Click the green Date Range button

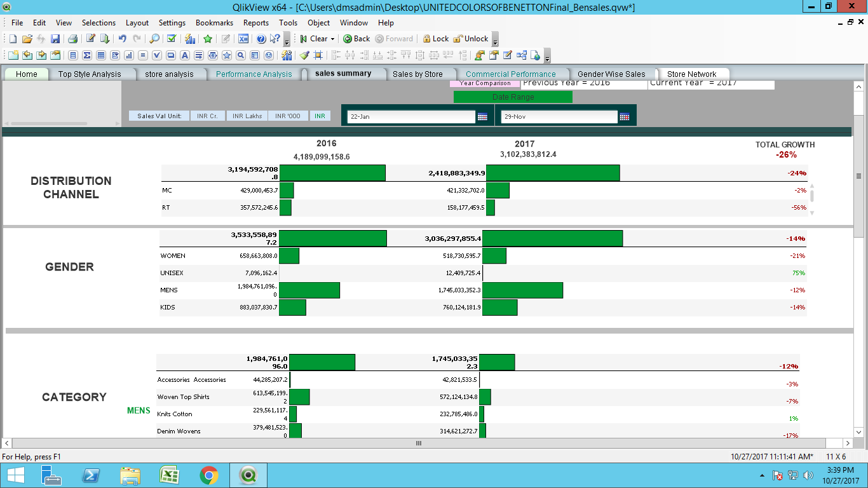tap(513, 97)
